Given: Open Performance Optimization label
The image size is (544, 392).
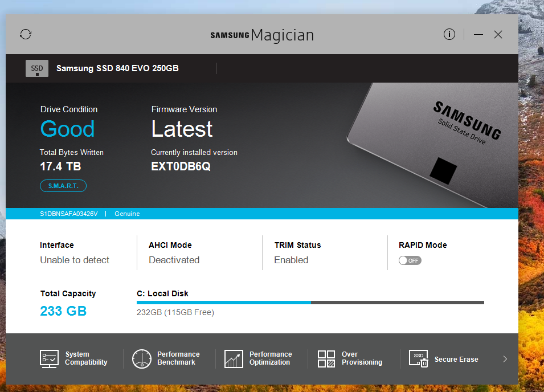Looking at the screenshot, I should [x=271, y=358].
